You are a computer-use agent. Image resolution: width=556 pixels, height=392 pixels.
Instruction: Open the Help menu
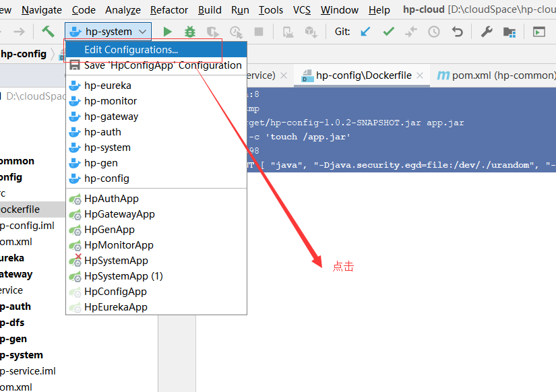[379, 10]
